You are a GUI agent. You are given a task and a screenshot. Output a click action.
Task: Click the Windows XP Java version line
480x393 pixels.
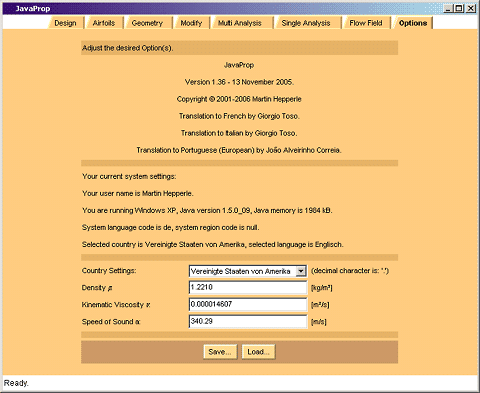pos(207,210)
